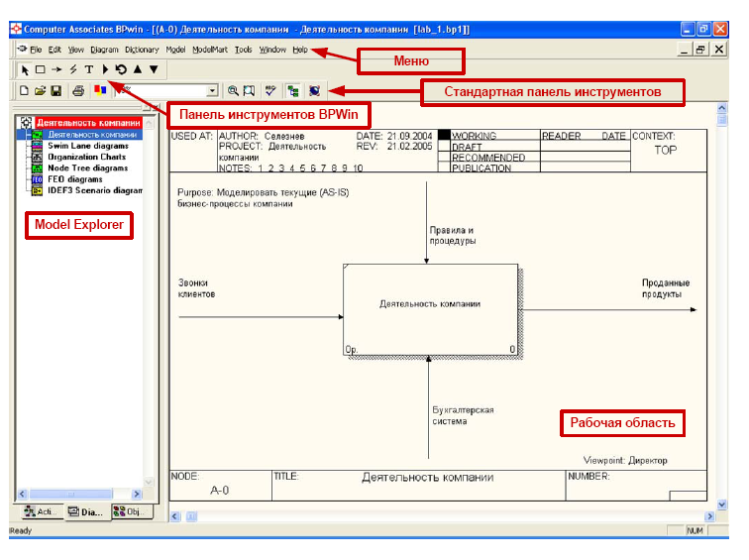The image size is (749, 560).
Task: Select FEO diagrams in tree
Action: pyautogui.click(x=75, y=179)
